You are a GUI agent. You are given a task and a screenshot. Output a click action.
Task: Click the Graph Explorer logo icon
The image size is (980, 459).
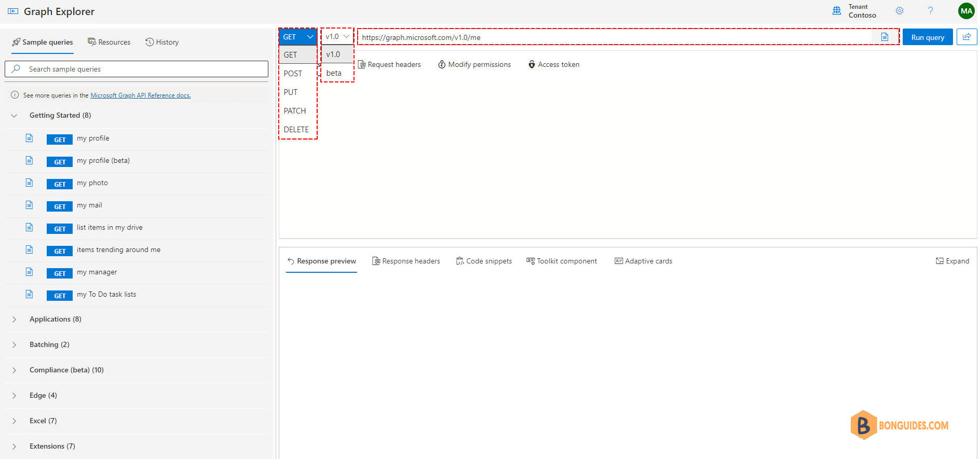tap(13, 11)
